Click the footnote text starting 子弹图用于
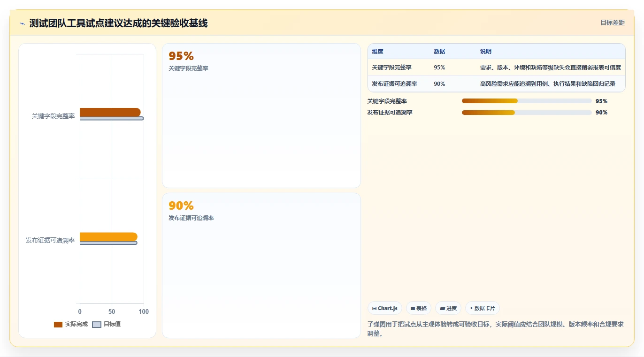 [495, 329]
